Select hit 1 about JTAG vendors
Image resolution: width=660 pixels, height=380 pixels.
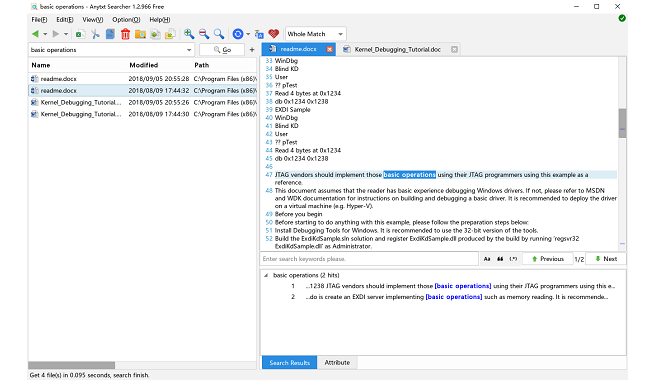pyautogui.click(x=452, y=286)
